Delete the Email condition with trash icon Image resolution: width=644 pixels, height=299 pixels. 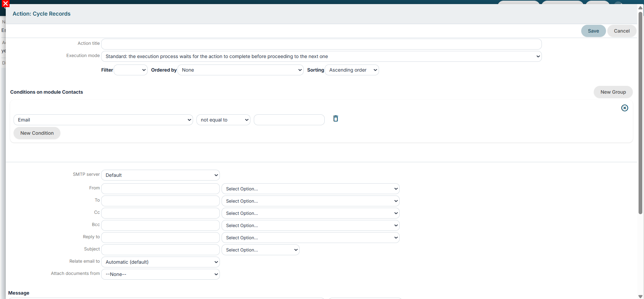(x=336, y=118)
